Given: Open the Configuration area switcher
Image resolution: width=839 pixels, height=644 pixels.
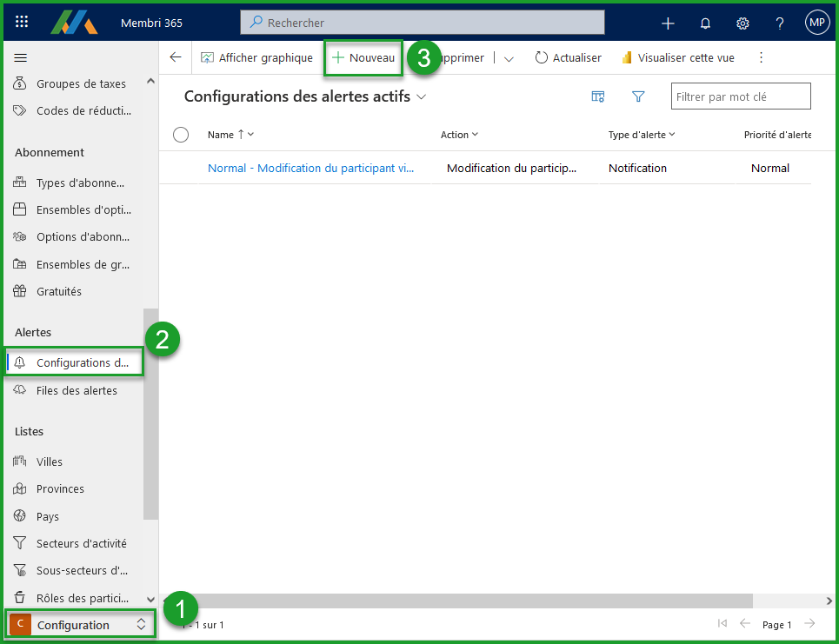Looking at the screenshot, I should coord(82,624).
